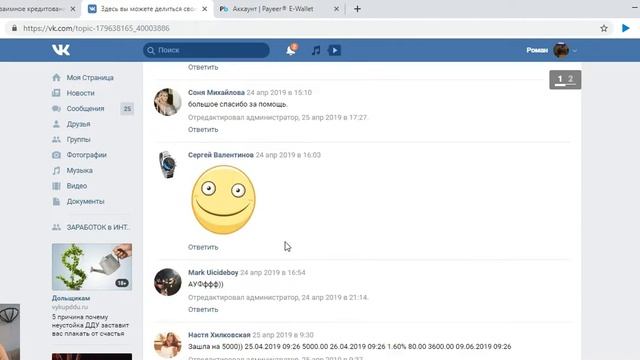640x360 pixels.
Task: Click Сергей Валентинов watch avatar
Action: [168, 164]
